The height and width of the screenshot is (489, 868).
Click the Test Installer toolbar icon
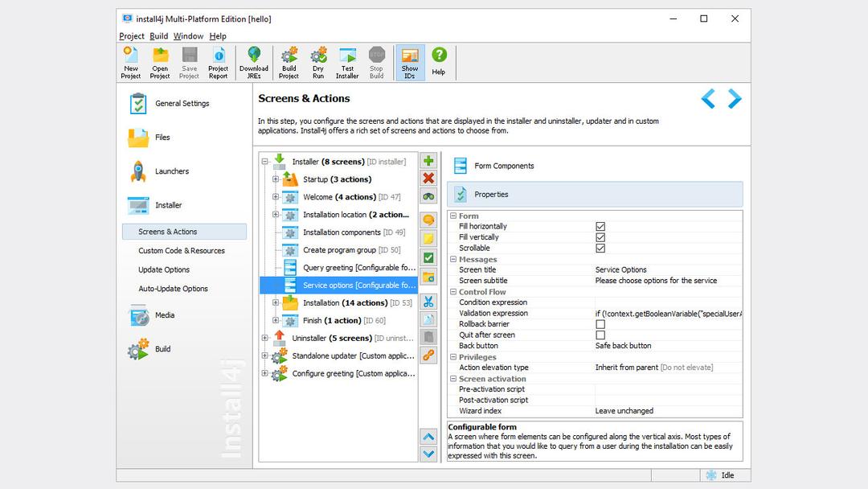tap(346, 62)
